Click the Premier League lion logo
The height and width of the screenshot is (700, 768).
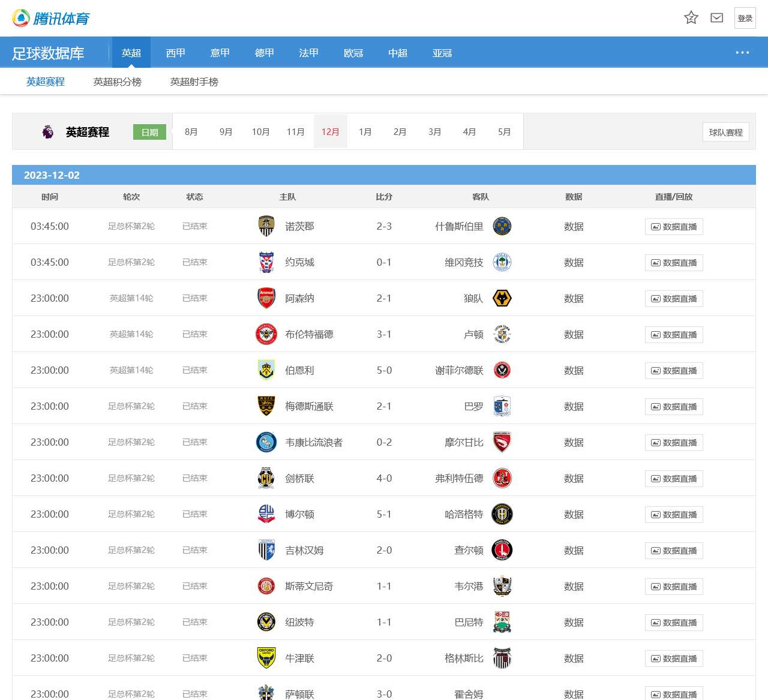tap(48, 131)
